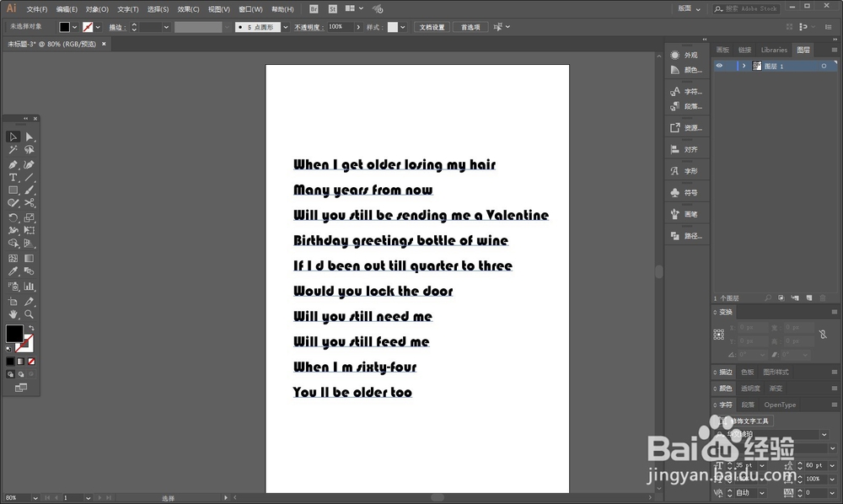Select the Type tool
This screenshot has height=504, width=843.
point(13,177)
